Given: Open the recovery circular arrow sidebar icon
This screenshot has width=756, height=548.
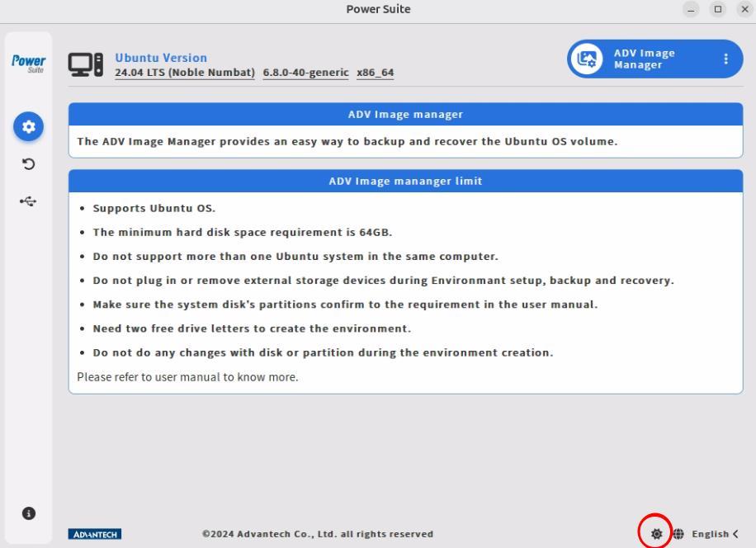Looking at the screenshot, I should coord(28,164).
